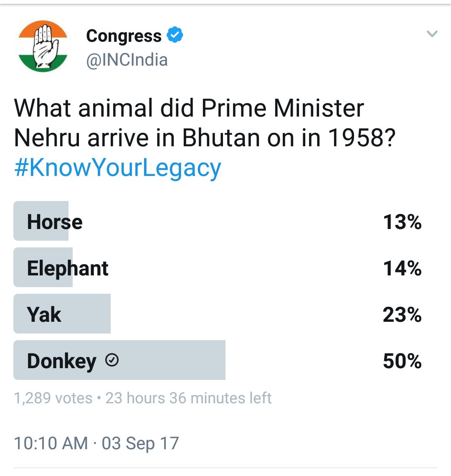Click the selected-vote checkmark beside Donkey

click(x=112, y=360)
